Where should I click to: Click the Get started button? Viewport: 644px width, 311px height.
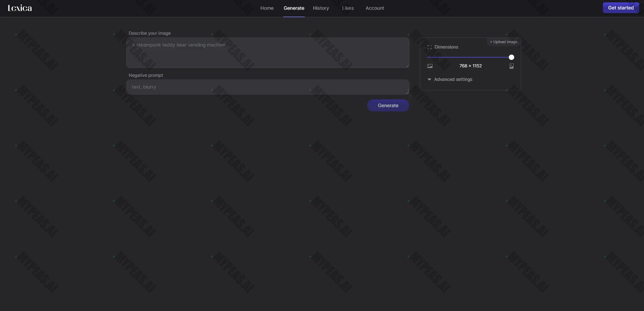[621, 8]
